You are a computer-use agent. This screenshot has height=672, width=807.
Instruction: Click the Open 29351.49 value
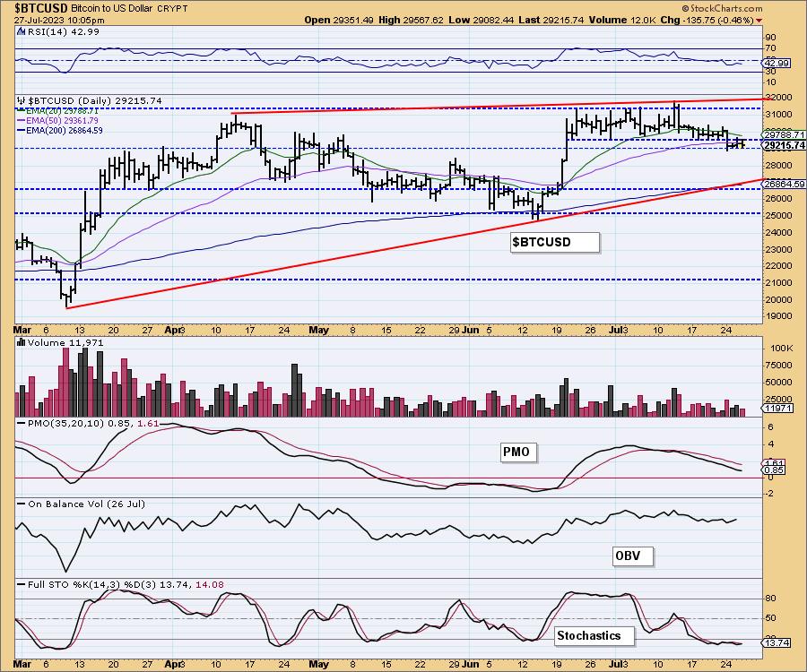339,20
